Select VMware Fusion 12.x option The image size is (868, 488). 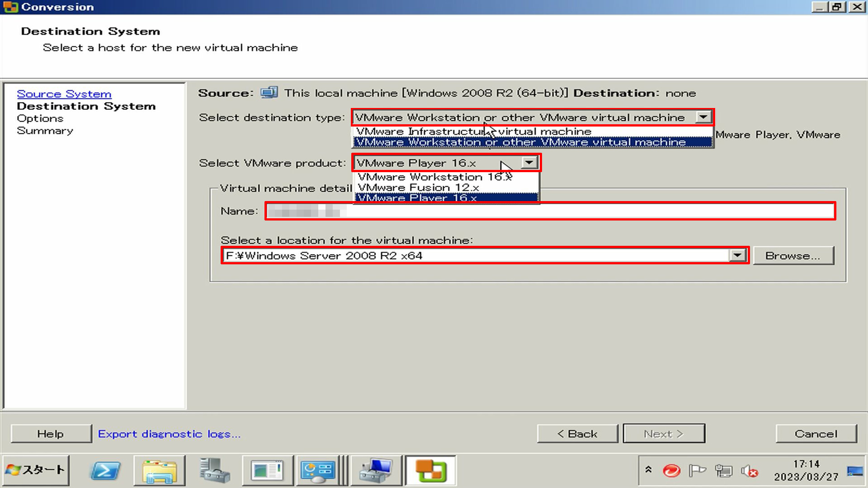446,187
